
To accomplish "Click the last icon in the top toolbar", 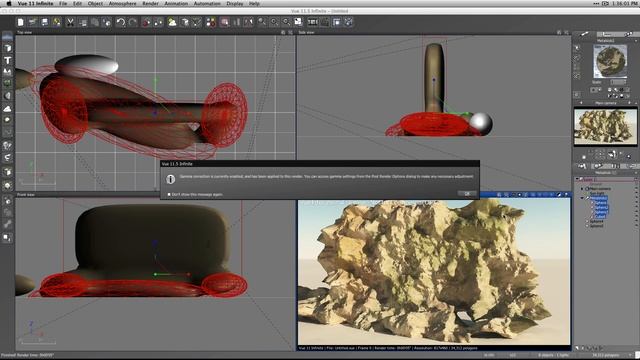I will pos(349,22).
